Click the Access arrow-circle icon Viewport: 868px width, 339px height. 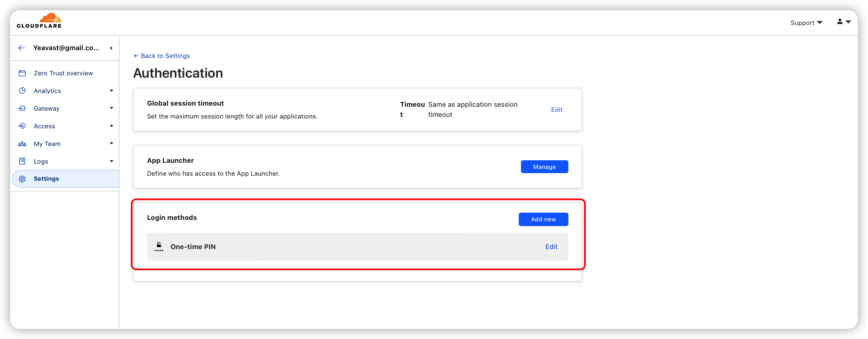tap(22, 126)
